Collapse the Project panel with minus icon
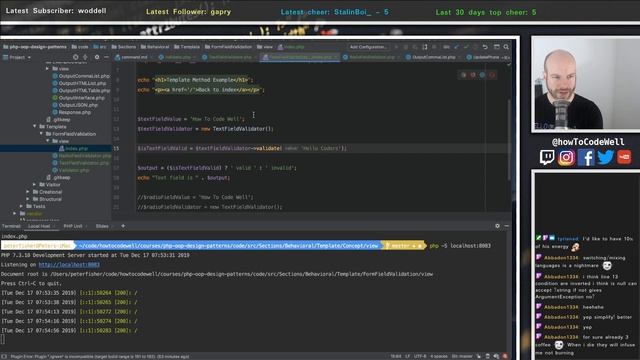The width and height of the screenshot is (640, 360). click(x=107, y=57)
